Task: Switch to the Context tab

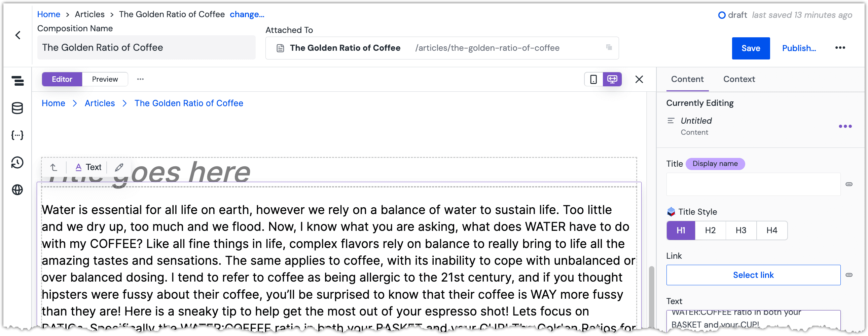Action: (739, 79)
